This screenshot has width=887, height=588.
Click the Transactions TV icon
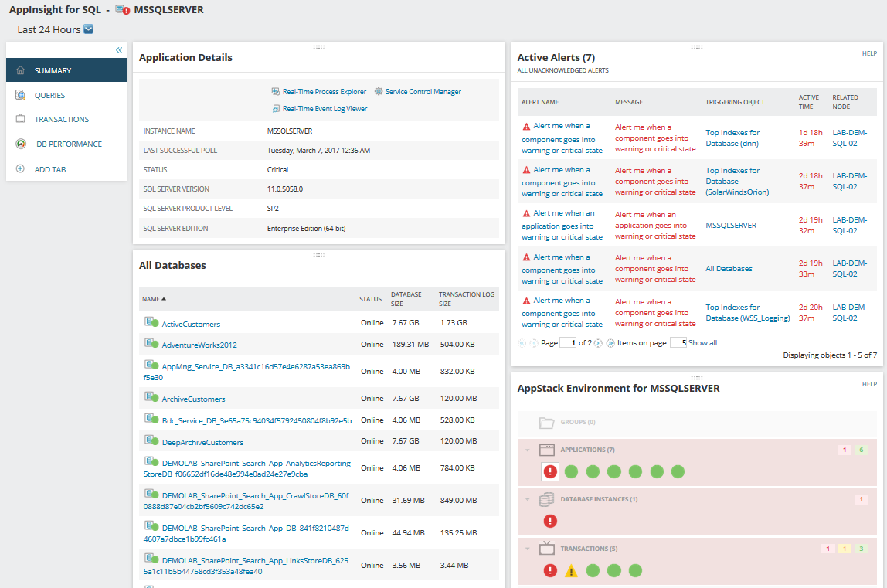click(x=546, y=548)
